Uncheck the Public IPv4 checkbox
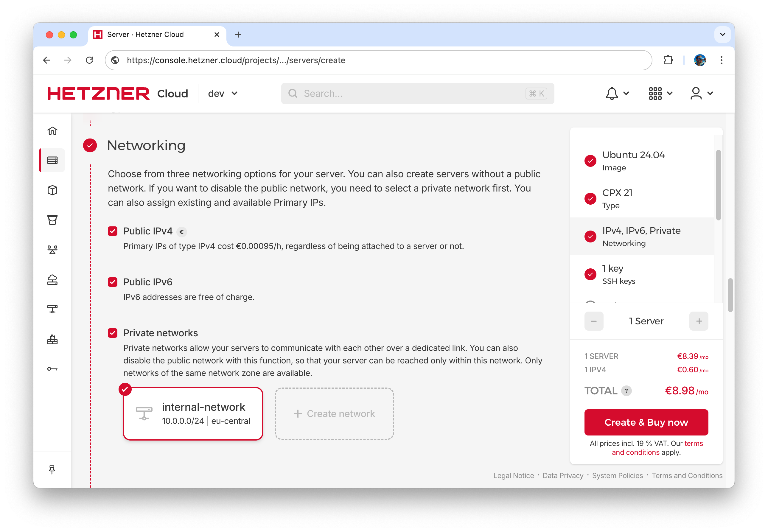This screenshot has height=532, width=768. click(113, 231)
